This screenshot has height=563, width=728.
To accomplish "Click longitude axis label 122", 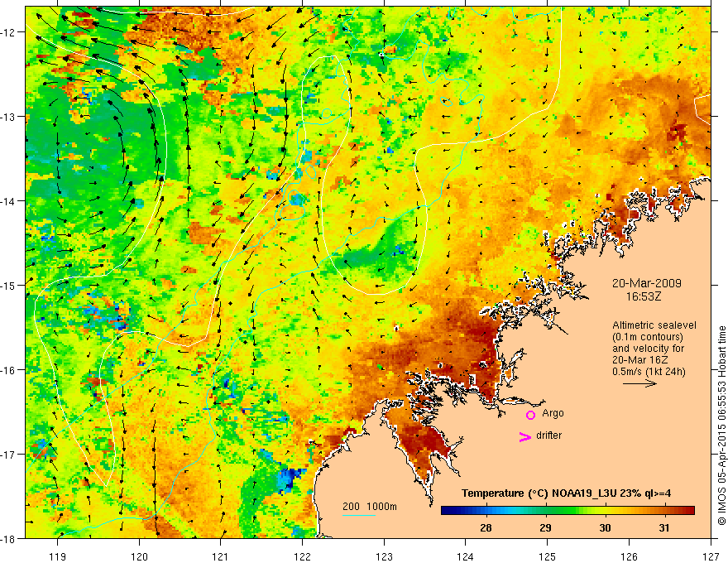I will click(302, 556).
